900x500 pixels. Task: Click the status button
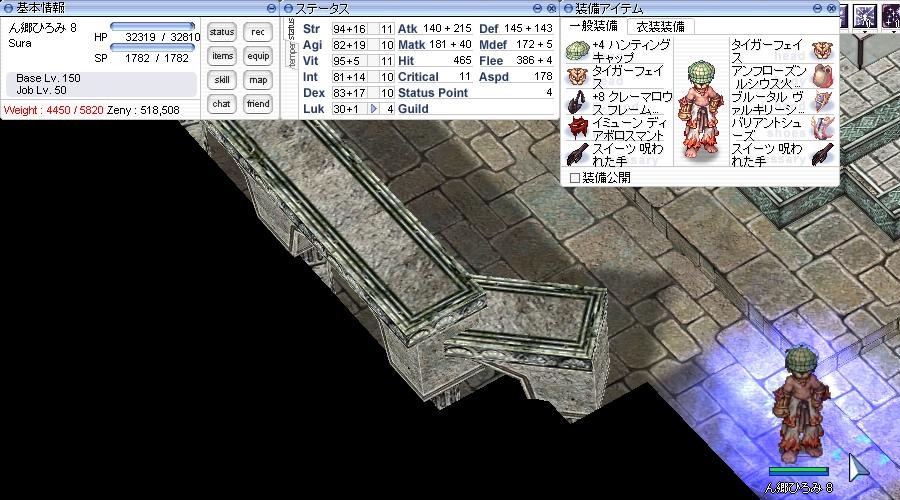click(x=222, y=32)
